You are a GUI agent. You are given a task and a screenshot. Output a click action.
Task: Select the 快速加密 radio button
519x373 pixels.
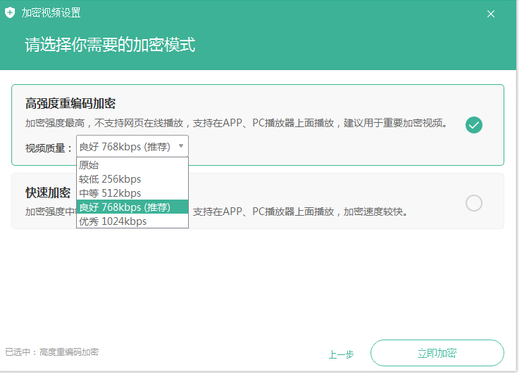point(474,203)
